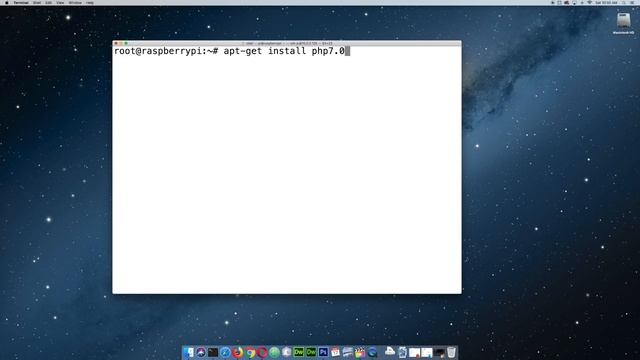Screen dimensions: 640x360
Task: Click the root@raspberrypi prompt text
Action: (x=166, y=51)
